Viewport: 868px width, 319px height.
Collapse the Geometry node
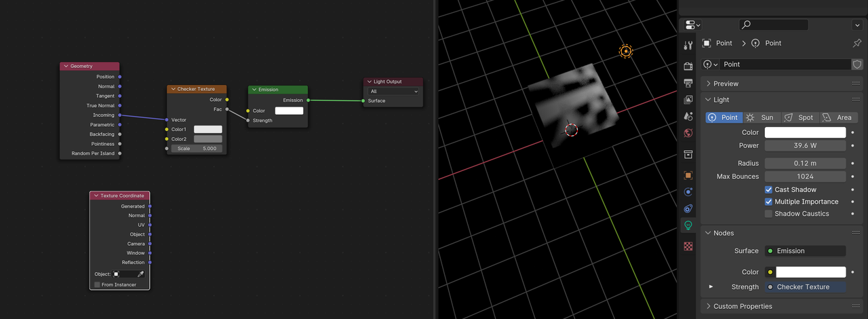coord(66,67)
